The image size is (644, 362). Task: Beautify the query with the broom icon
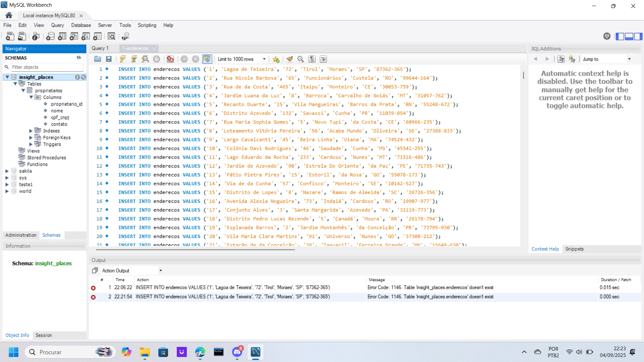click(289, 59)
